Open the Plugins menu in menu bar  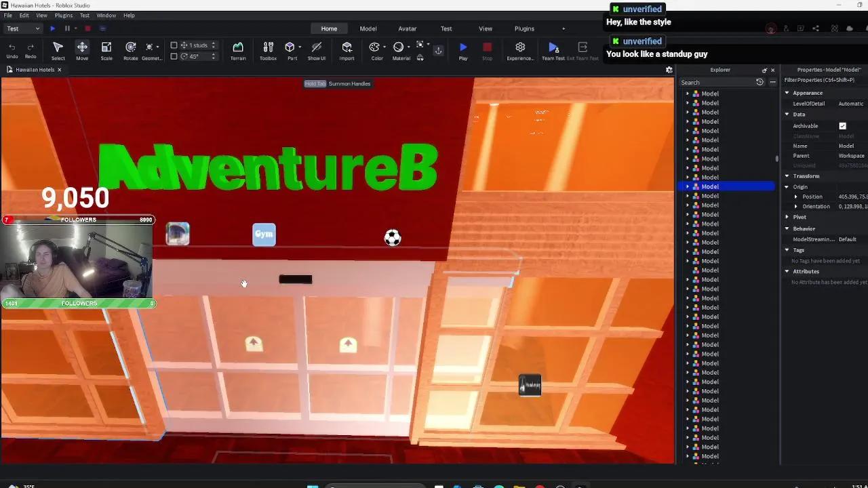[63, 15]
